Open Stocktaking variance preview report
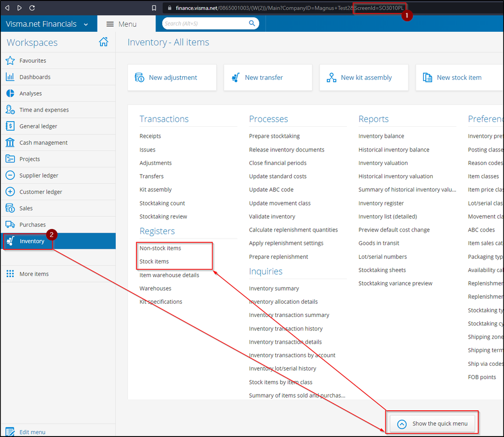Viewport: 504px width, 437px height. click(x=395, y=283)
